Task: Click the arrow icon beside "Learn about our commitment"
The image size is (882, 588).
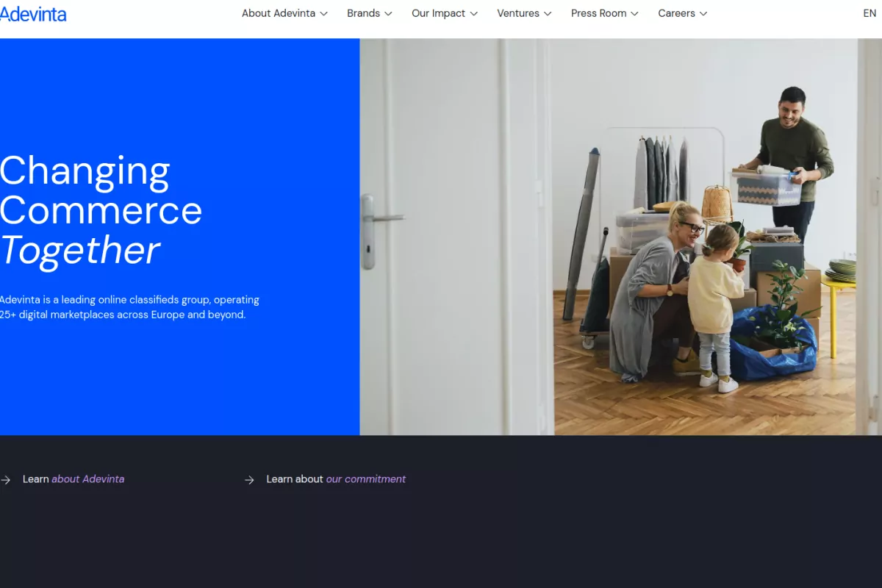Action: click(249, 479)
